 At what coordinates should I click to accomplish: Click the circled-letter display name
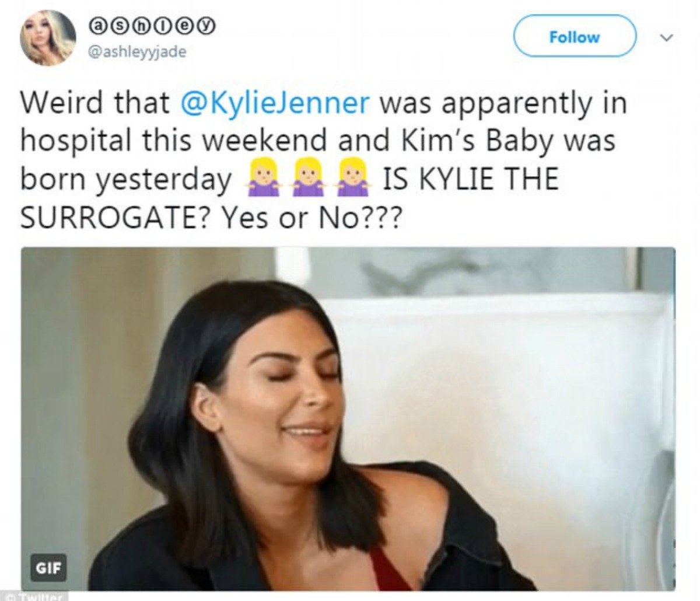pyautogui.click(x=152, y=26)
